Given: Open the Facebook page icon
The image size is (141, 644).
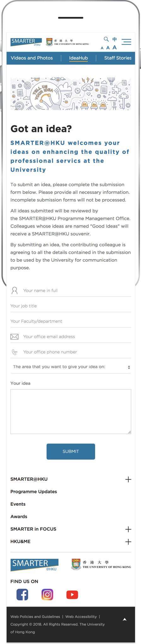Looking at the screenshot, I should tap(22, 595).
